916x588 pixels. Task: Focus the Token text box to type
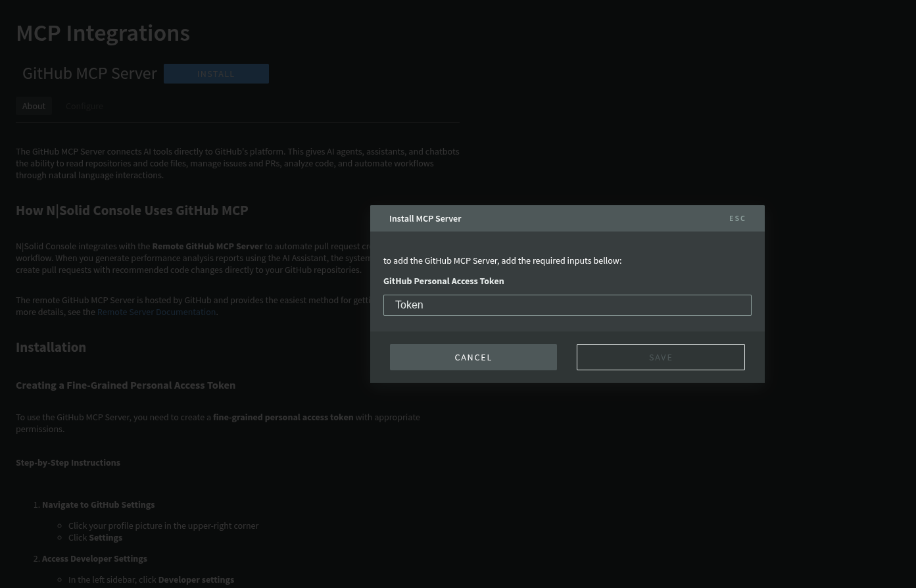click(567, 305)
